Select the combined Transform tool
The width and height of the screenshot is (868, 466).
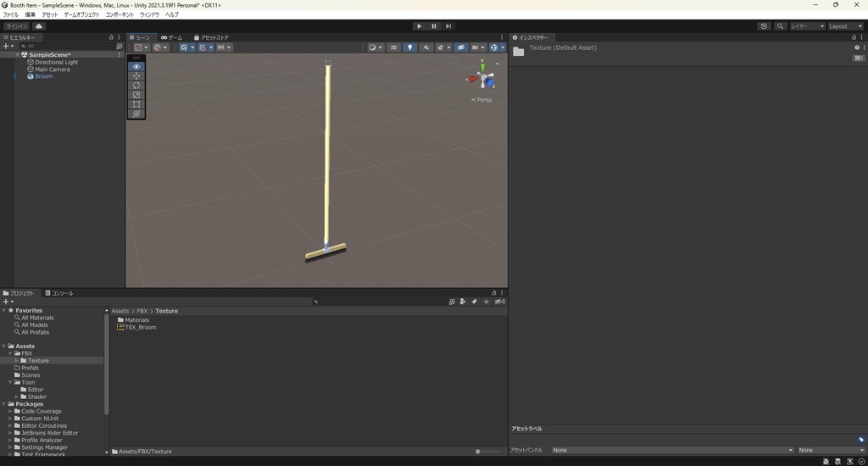[x=136, y=114]
